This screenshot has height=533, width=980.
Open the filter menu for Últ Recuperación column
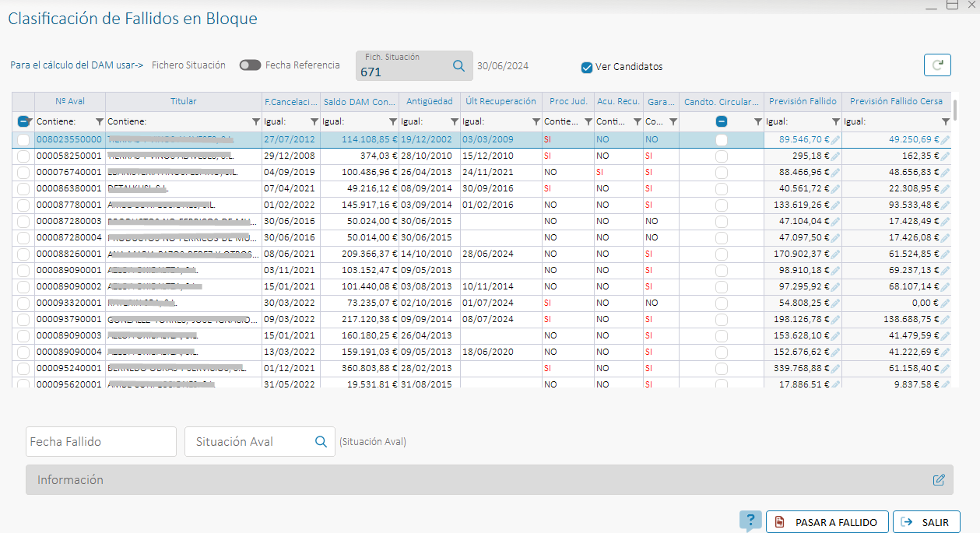pyautogui.click(x=536, y=122)
